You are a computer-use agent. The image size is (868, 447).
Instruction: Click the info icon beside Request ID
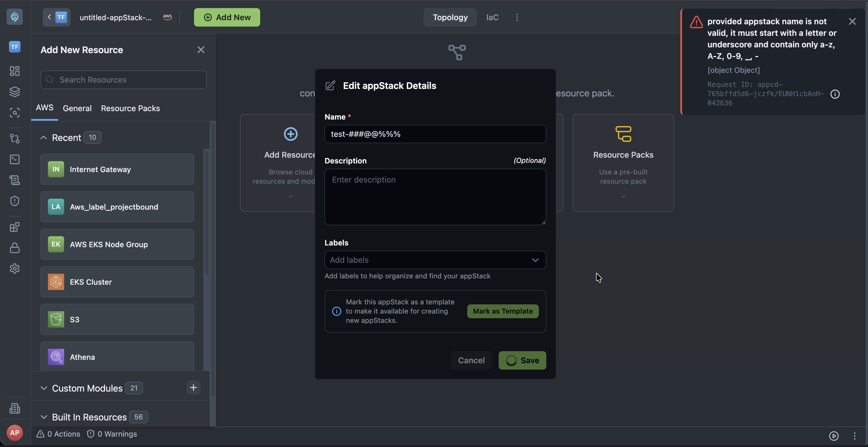pyautogui.click(x=835, y=94)
